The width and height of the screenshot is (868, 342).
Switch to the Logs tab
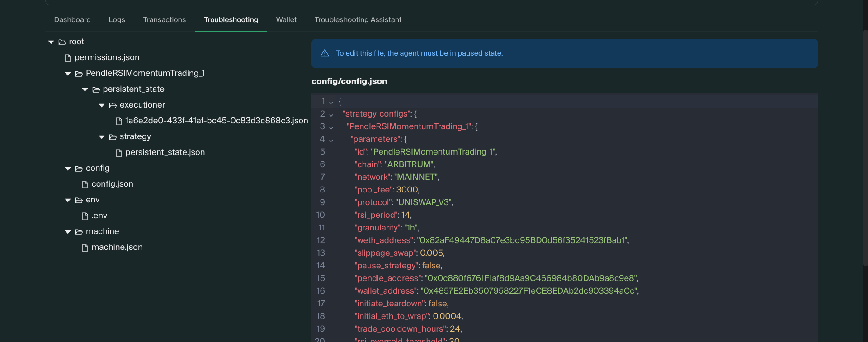tap(117, 20)
